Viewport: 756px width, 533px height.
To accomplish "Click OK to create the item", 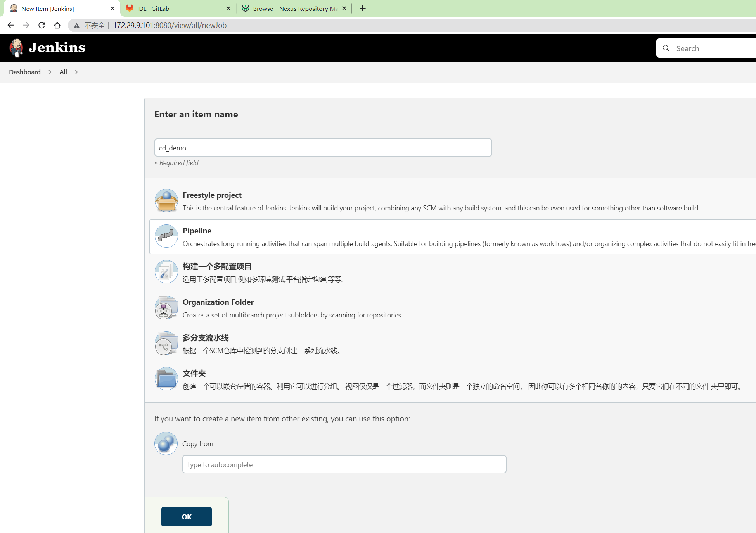I will point(187,517).
